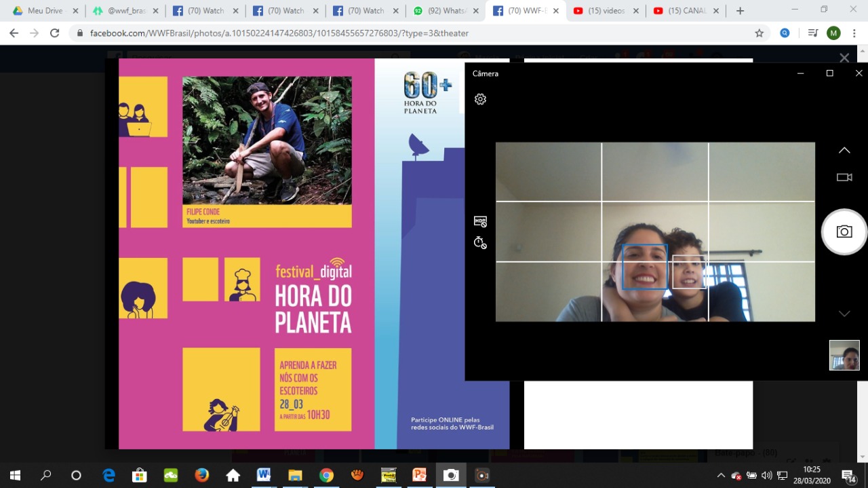Open network status in system tray
This screenshot has height=488, width=868.
coord(783,475)
